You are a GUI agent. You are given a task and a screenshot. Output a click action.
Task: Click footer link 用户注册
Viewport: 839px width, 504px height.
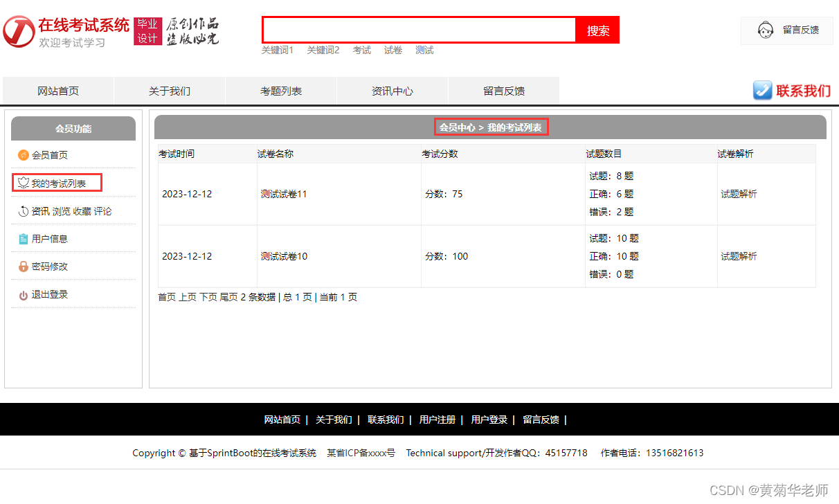(437, 420)
